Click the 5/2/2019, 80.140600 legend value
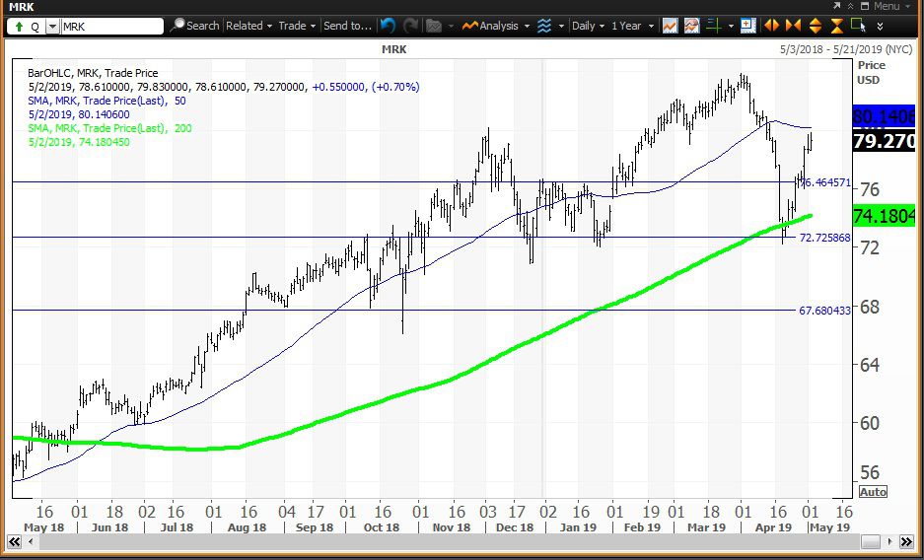 click(x=78, y=114)
